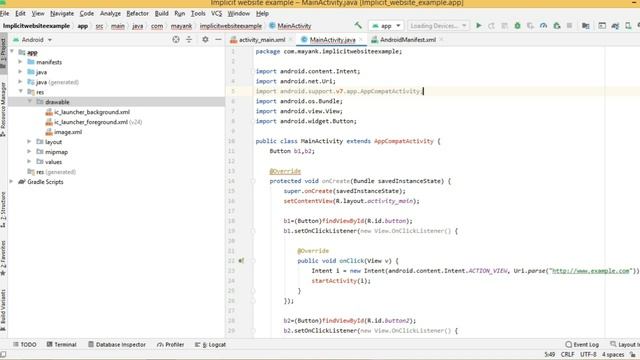Open the AVD Manager icon
Screen dimensions: 640x360
coord(602,26)
